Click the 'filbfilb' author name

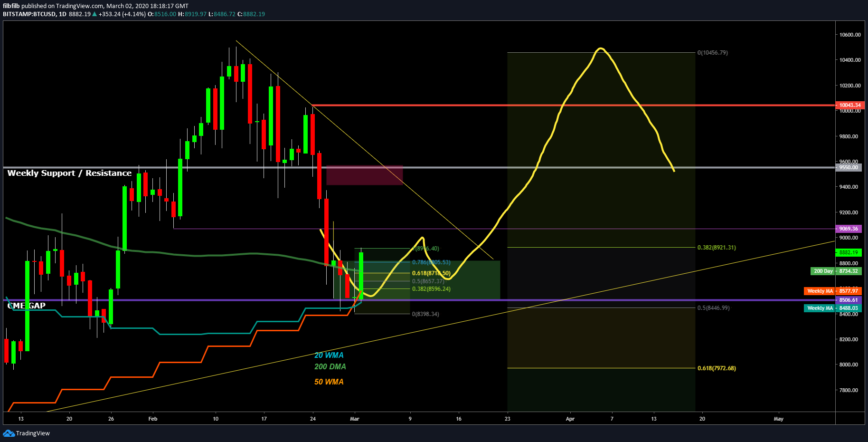pos(11,6)
